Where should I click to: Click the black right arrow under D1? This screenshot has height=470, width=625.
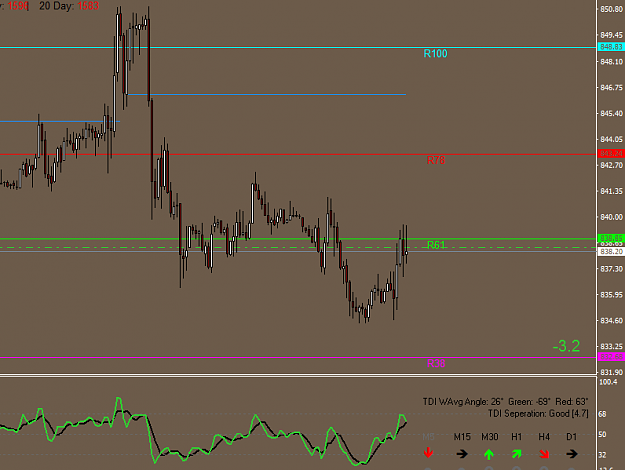coord(572,454)
